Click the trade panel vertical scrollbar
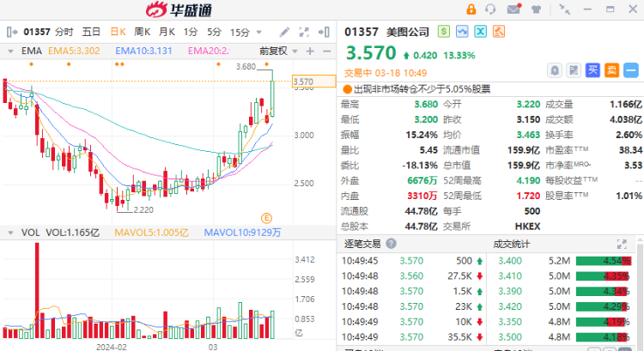The height and width of the screenshot is (351, 644). 640,292
